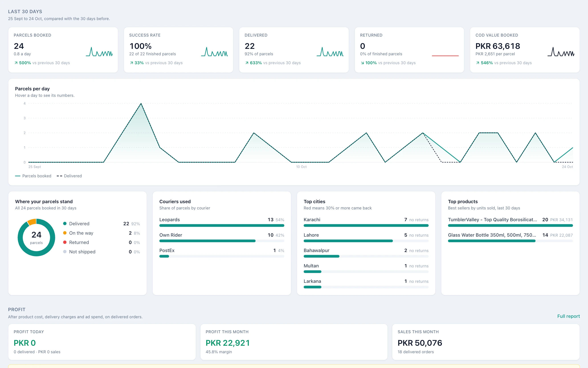Click Lahore in Top cities
Viewport: 588px width, 368px height.
click(311, 235)
